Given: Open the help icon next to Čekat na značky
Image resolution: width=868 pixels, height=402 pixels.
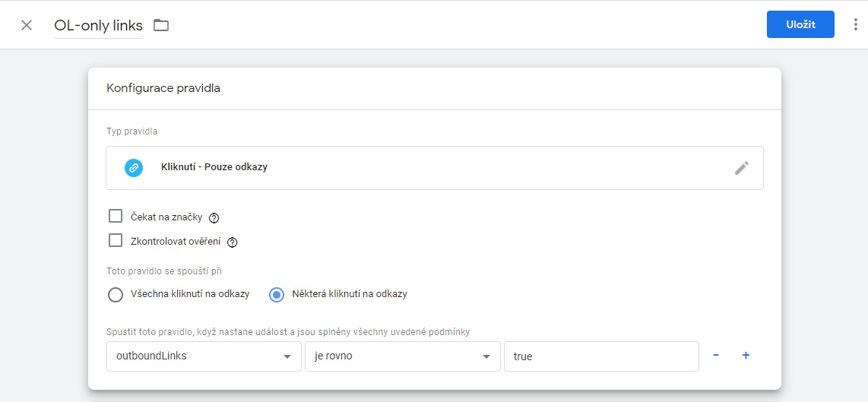Looking at the screenshot, I should 214,218.
